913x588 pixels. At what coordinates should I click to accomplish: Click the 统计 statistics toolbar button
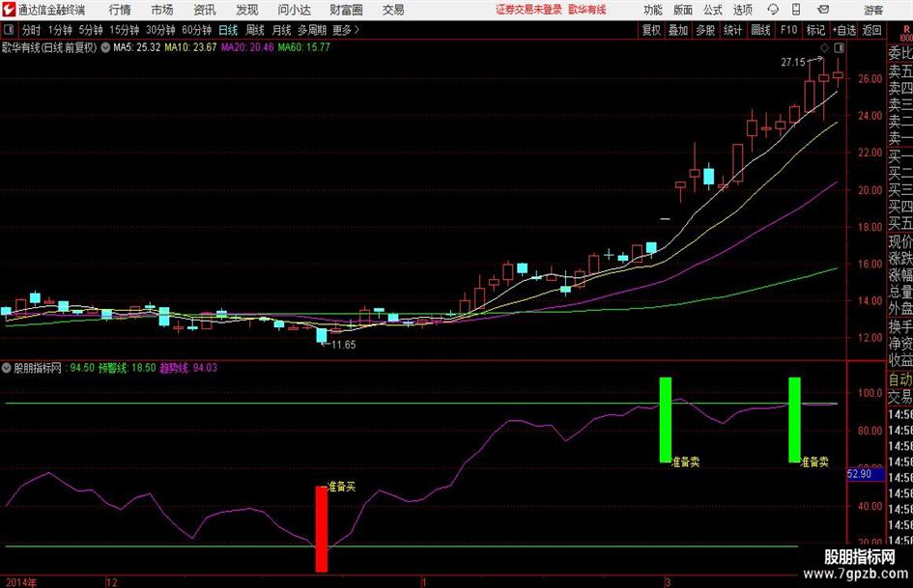pyautogui.click(x=732, y=30)
